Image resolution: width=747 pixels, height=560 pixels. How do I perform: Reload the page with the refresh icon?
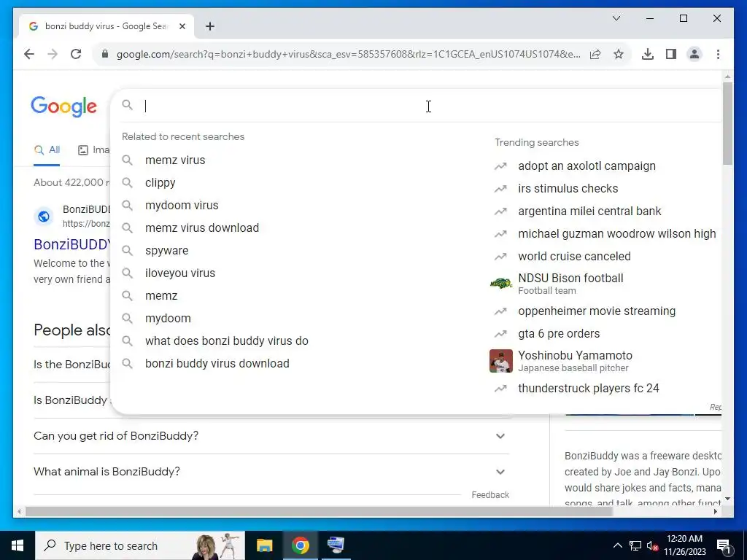pyautogui.click(x=76, y=54)
